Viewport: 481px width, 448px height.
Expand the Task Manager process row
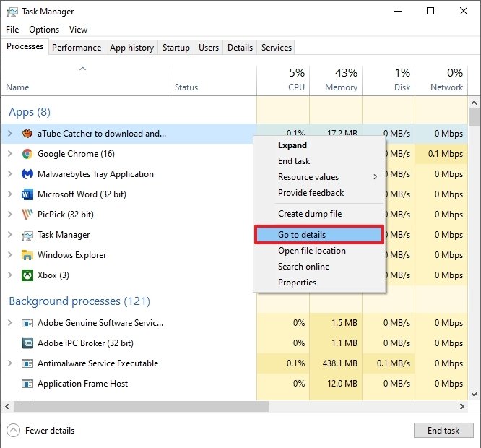click(x=10, y=235)
